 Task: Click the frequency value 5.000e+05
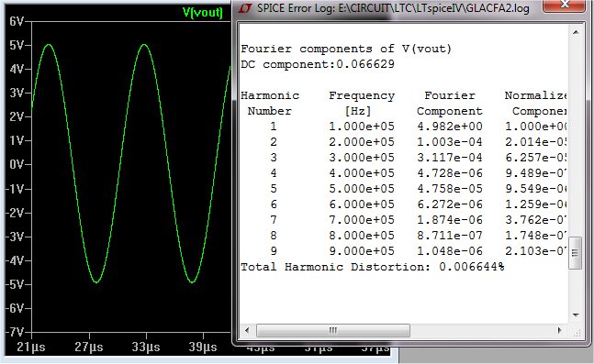(x=362, y=189)
